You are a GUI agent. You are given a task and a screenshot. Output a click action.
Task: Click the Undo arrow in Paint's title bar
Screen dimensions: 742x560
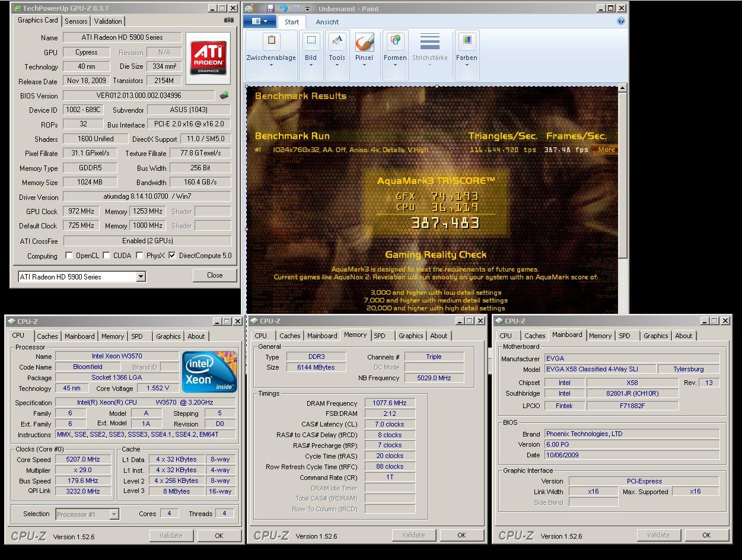pyautogui.click(x=284, y=8)
